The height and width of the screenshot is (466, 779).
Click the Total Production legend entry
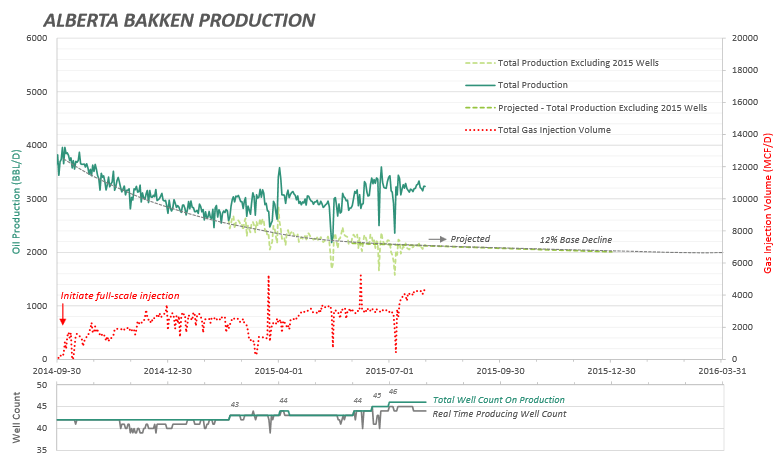pyautogui.click(x=533, y=85)
